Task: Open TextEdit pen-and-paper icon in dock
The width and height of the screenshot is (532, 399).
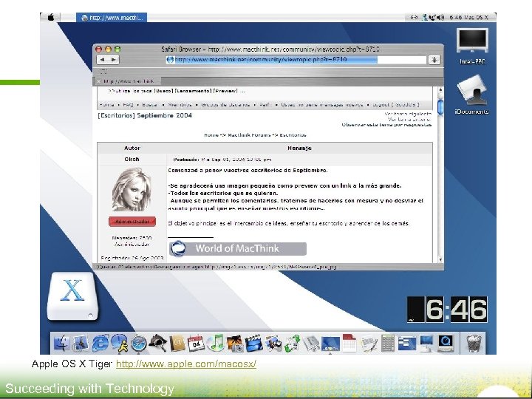Action: click(369, 343)
